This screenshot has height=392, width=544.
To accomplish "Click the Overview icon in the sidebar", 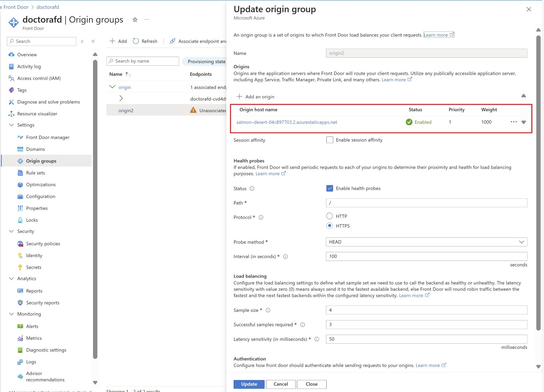I will tap(11, 55).
